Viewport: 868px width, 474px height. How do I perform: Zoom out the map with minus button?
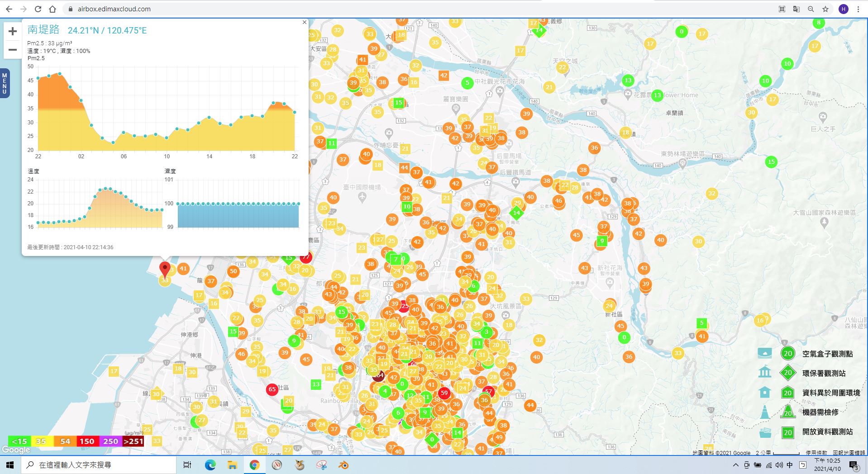click(13, 50)
